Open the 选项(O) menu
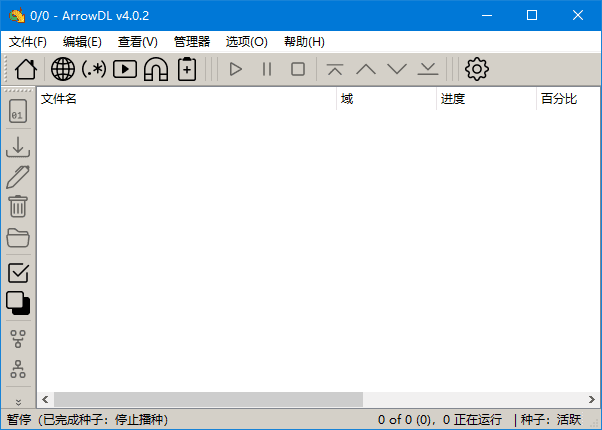Viewport: 602px width, 430px height. pyautogui.click(x=246, y=42)
